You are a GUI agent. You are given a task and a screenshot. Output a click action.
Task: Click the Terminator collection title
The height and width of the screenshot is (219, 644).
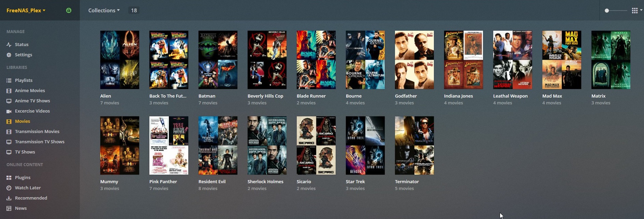(407, 181)
